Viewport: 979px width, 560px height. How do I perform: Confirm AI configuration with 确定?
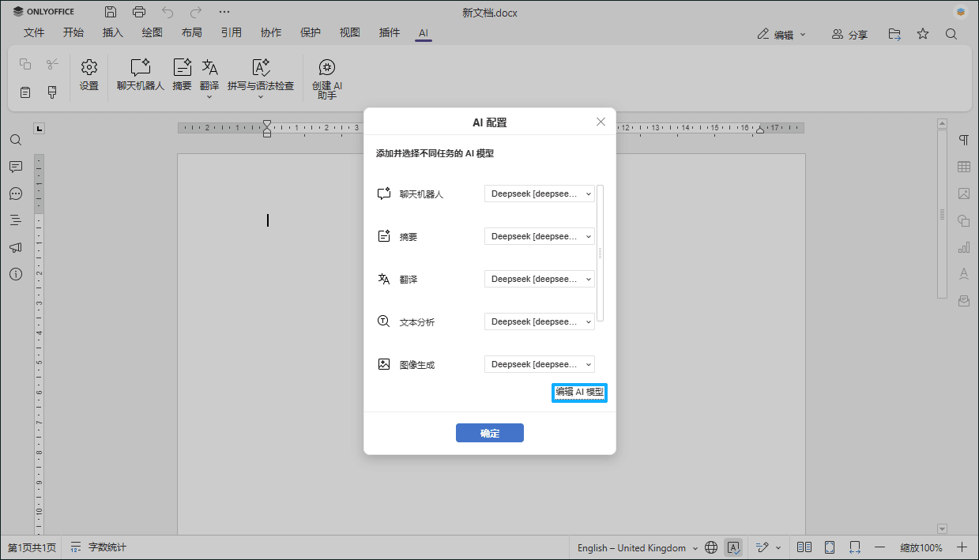(x=489, y=432)
